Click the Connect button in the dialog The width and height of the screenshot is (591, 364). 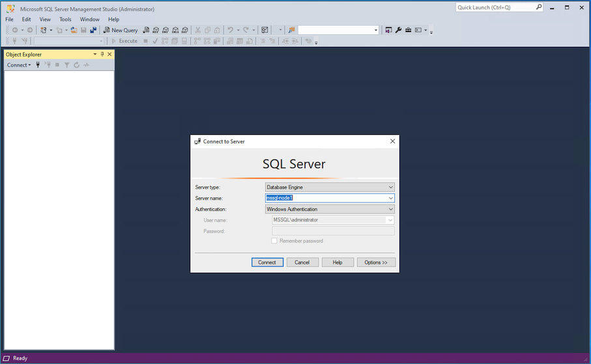[267, 262]
